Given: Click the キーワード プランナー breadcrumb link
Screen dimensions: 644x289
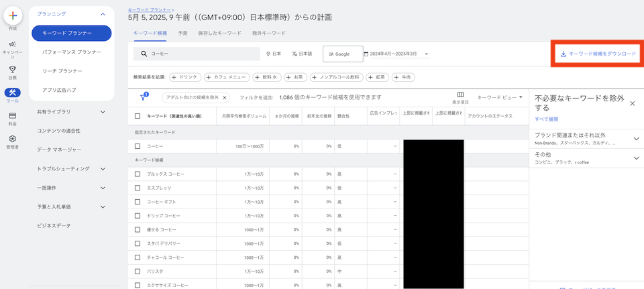Looking at the screenshot, I should [x=150, y=9].
